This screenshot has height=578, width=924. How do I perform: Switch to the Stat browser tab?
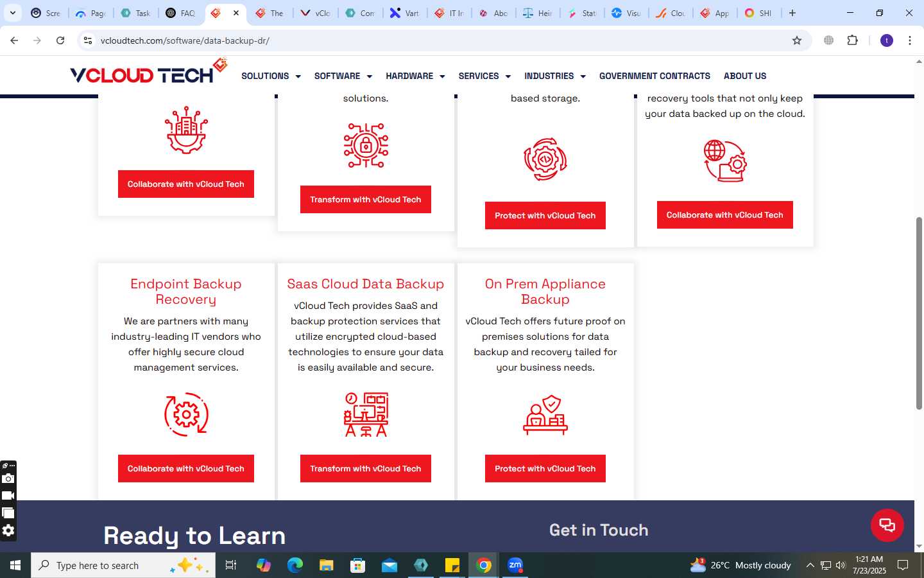pyautogui.click(x=582, y=13)
